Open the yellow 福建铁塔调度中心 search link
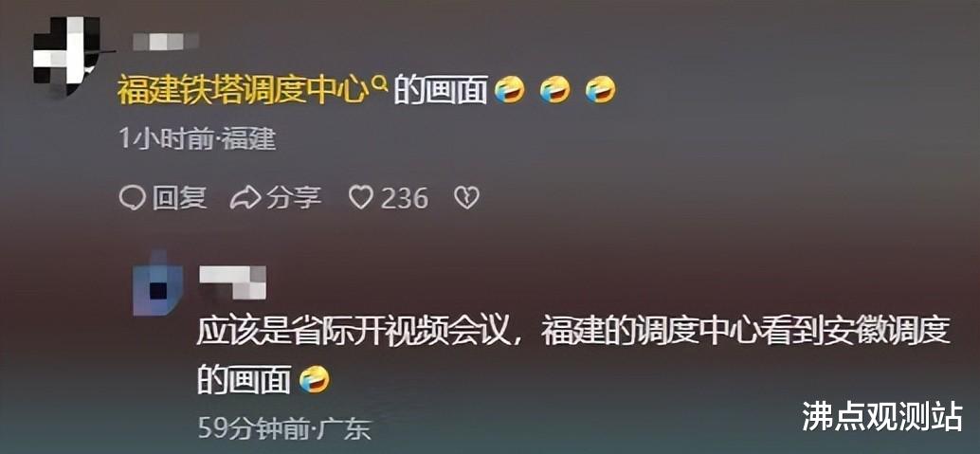 tap(244, 90)
